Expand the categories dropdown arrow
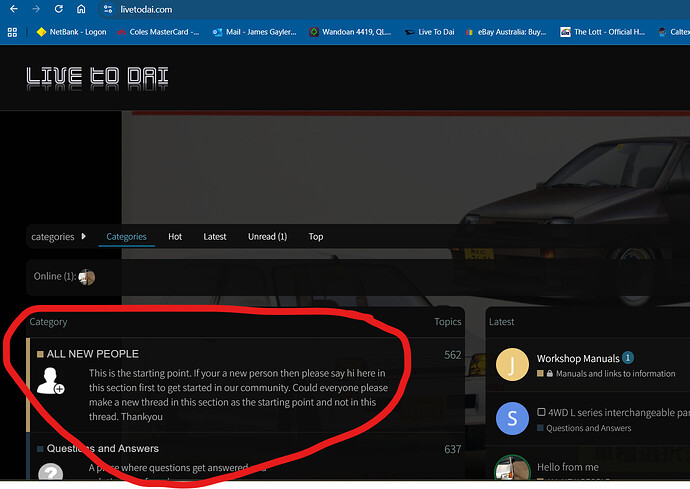 pyautogui.click(x=84, y=236)
